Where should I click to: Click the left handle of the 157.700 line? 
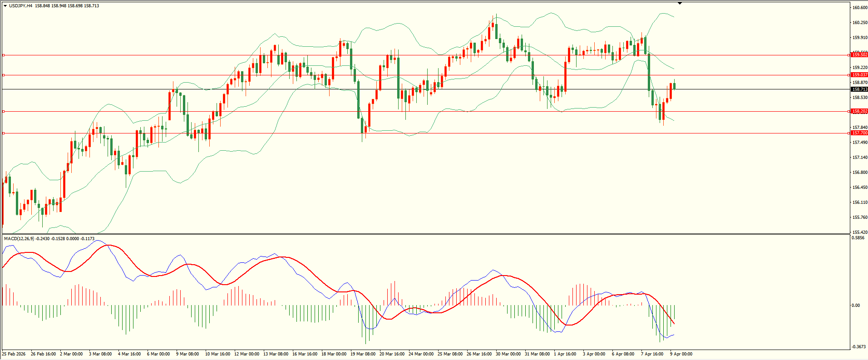(x=4, y=133)
